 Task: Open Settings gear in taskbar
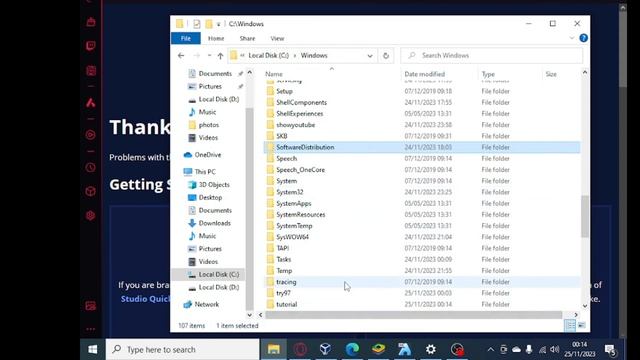(x=431, y=349)
